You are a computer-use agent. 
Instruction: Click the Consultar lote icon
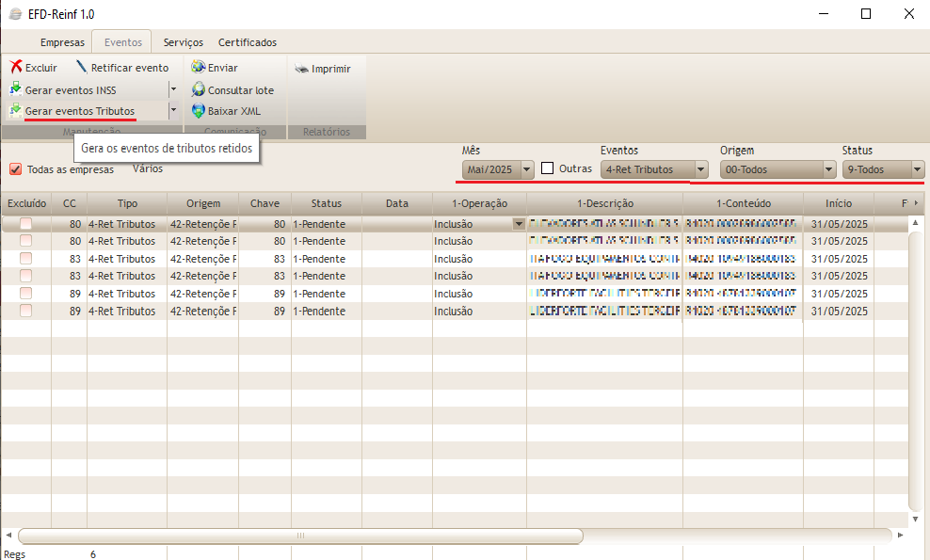[198, 89]
